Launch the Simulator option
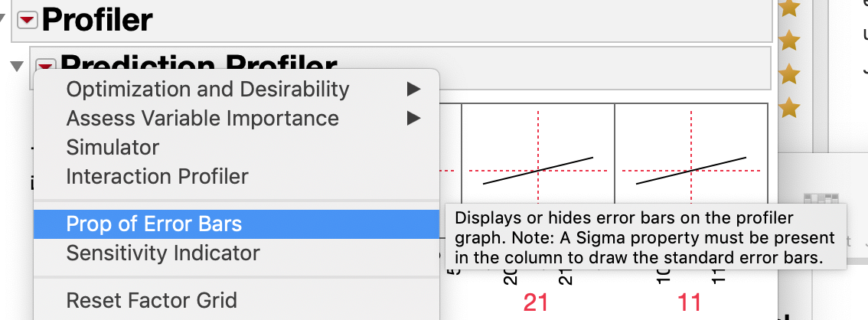The width and height of the screenshot is (868, 320). coord(113,148)
